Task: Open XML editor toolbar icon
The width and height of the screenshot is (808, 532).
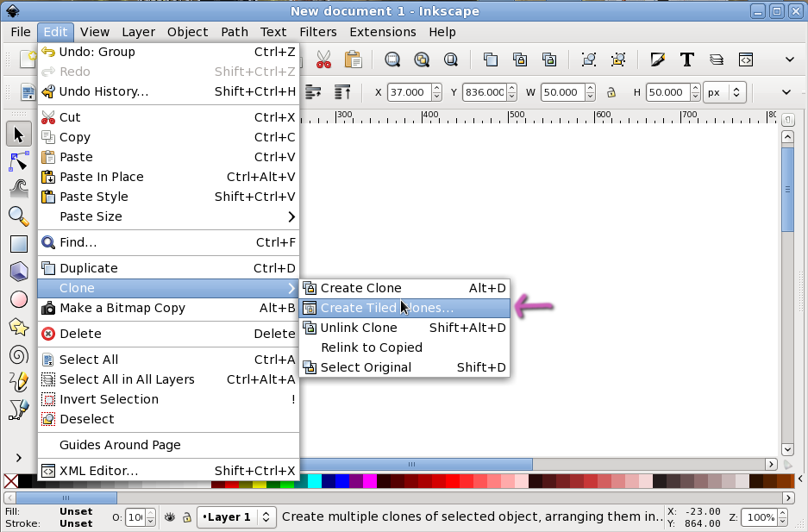Action: point(746,59)
